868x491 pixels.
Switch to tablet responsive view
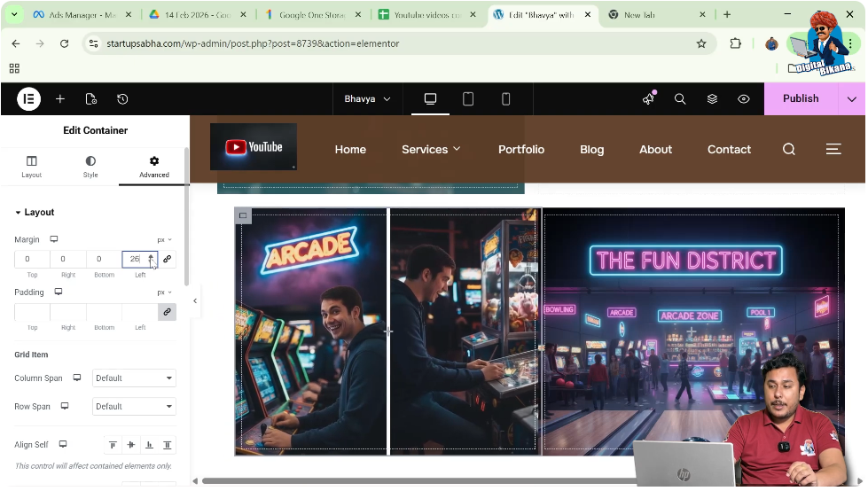[468, 99]
